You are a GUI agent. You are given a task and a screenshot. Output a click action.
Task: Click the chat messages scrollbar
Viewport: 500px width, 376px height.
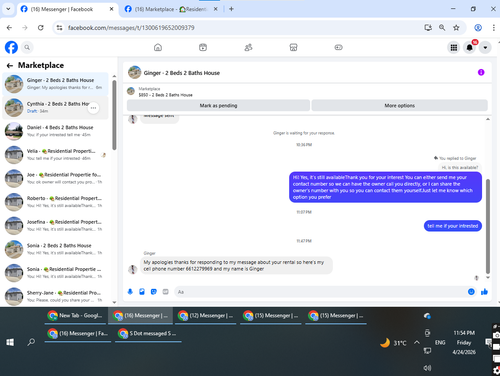[x=488, y=226]
